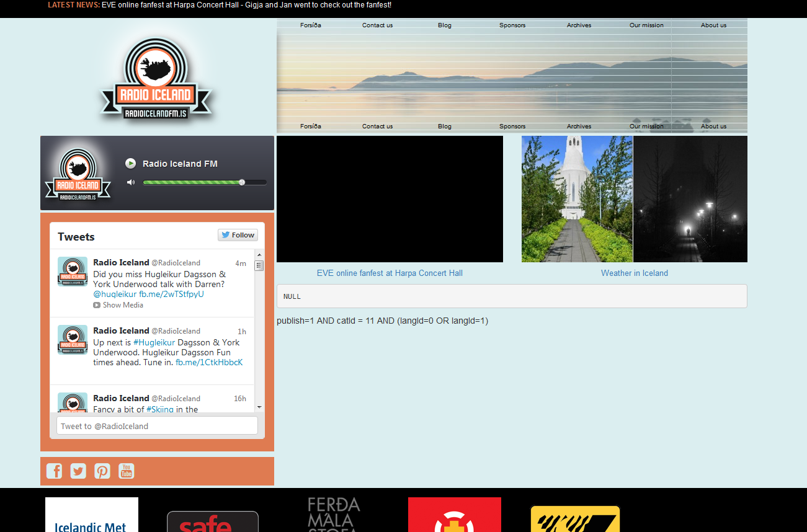Viewport: 807px width, 532px height.
Task: Click the Hallgrímskirkja church photo thumbnail
Action: 635,199
